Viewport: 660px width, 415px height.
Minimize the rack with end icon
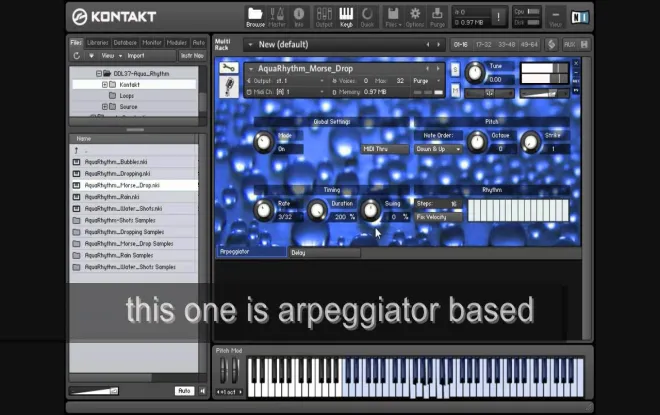point(584,45)
